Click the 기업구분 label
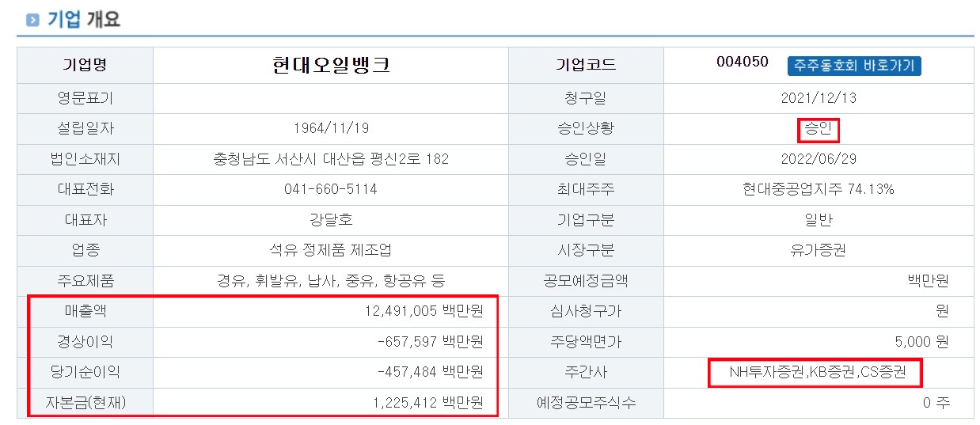This screenshot has height=425, width=980. (x=586, y=220)
